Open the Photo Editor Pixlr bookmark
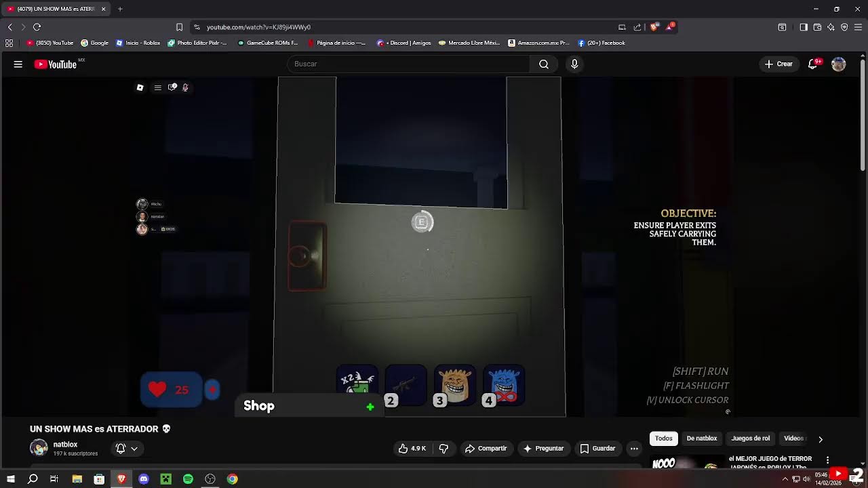 point(197,43)
